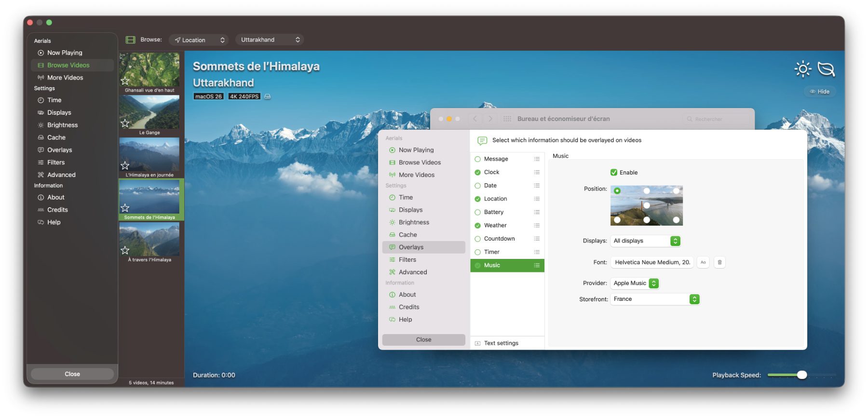Click the film strip icon beside Browse
Screen dimensions: 868x418
pyautogui.click(x=130, y=40)
